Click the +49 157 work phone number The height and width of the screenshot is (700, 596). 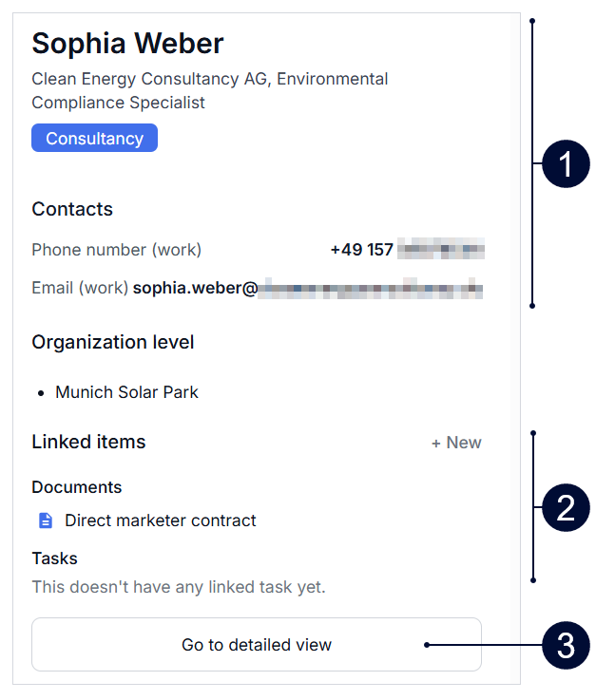[407, 250]
